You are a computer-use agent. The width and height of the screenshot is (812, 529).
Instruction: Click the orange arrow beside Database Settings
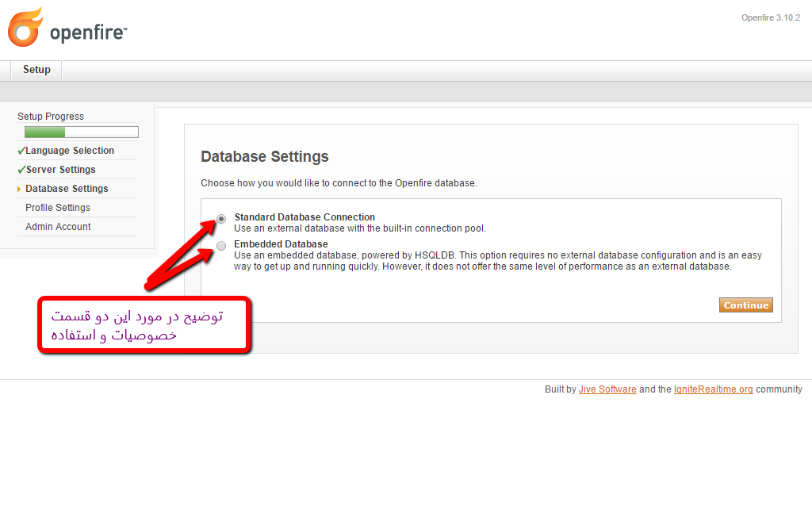point(19,189)
